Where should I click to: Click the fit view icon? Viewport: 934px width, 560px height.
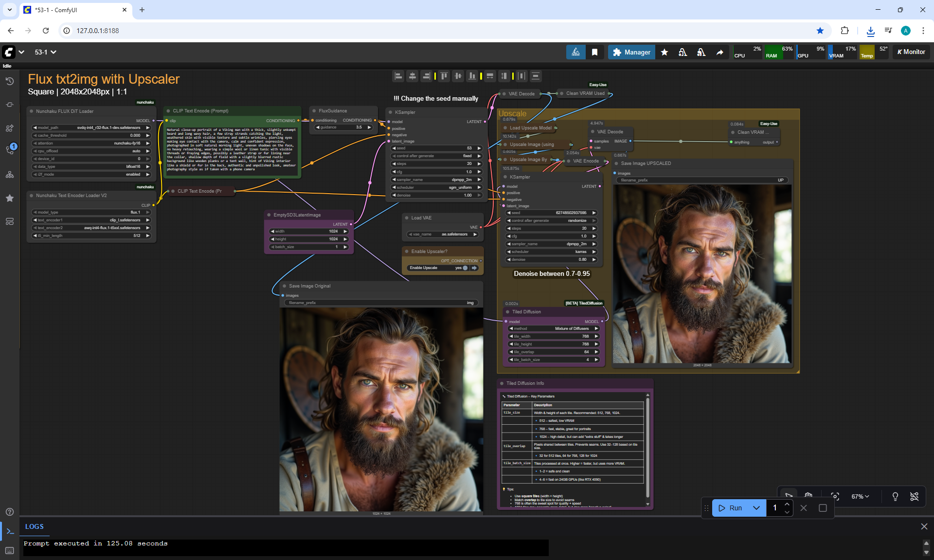tap(835, 496)
